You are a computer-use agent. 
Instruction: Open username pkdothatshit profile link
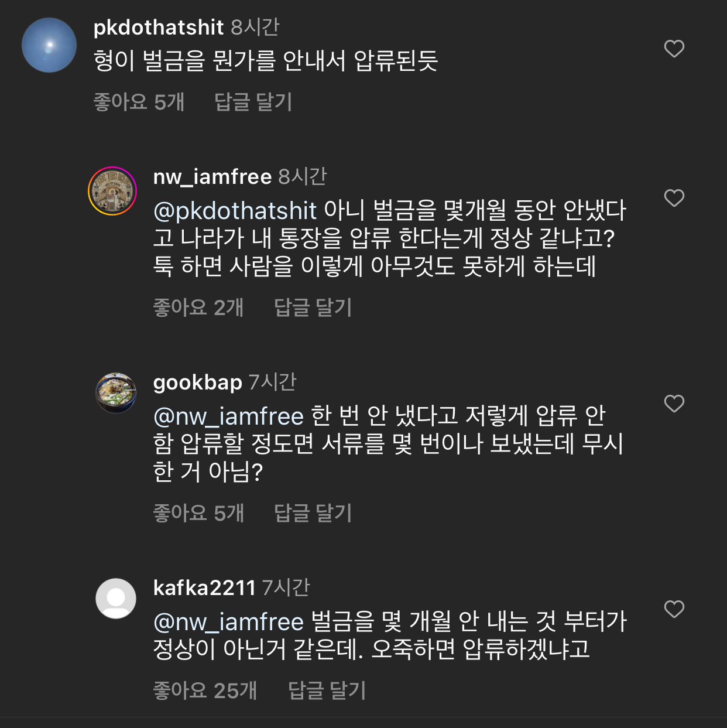pos(159,27)
